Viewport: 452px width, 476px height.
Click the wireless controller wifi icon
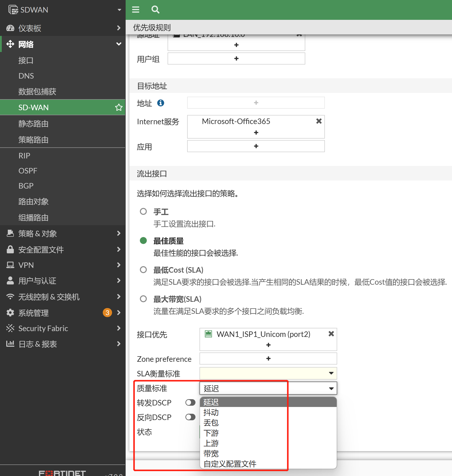[10, 296]
